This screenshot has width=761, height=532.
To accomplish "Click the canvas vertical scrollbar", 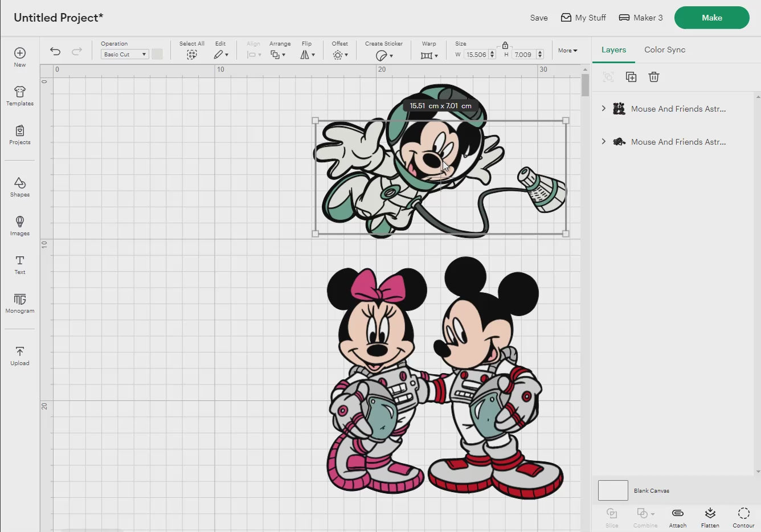I will 585,85.
